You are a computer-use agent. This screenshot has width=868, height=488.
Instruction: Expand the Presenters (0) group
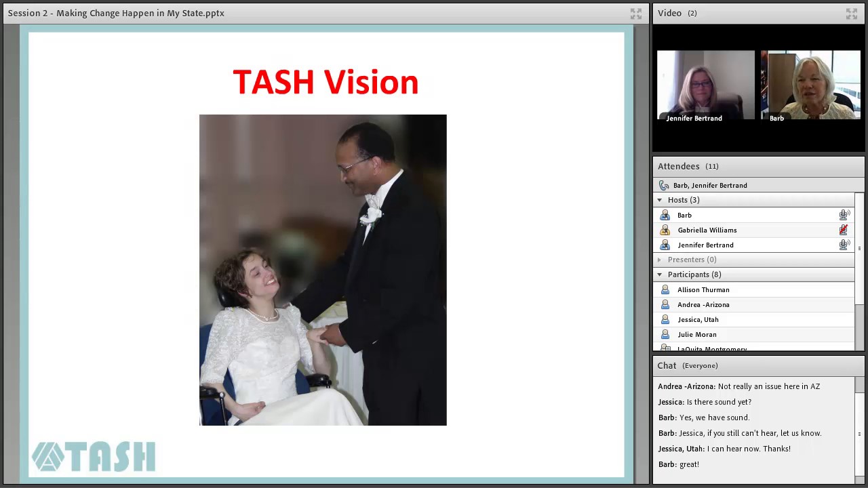pyautogui.click(x=659, y=260)
